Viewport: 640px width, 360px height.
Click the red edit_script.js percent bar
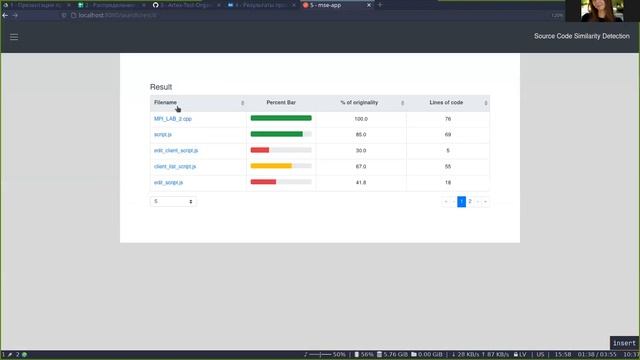[263, 182]
